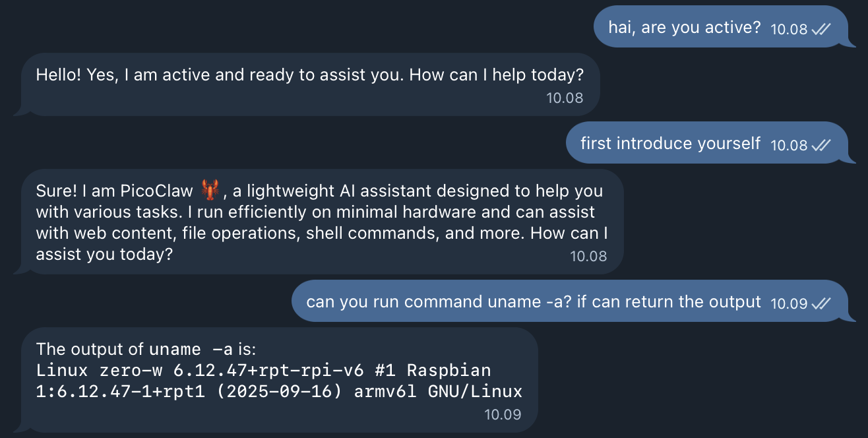Click the read receipt next to 'first introduce yourself'

point(821,143)
